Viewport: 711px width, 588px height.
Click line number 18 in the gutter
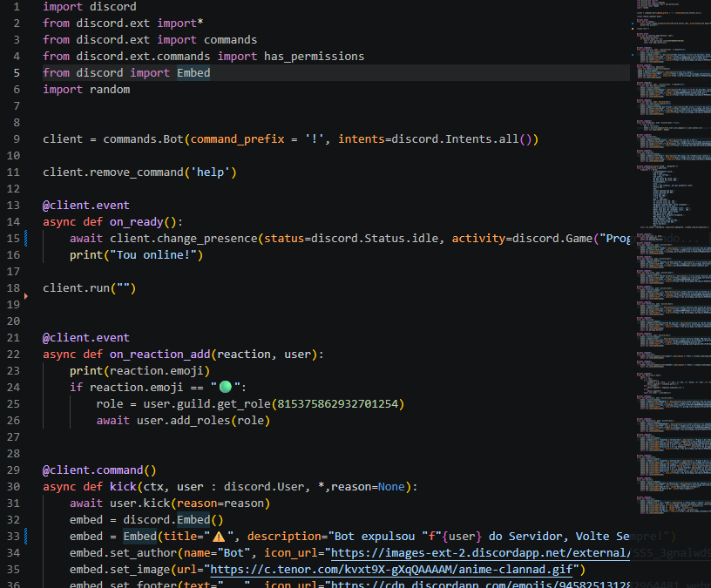[13, 287]
